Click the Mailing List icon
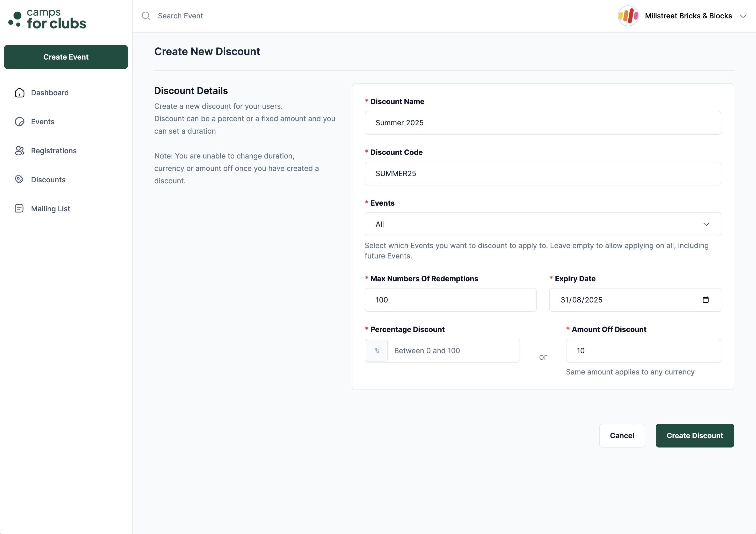Image resolution: width=756 pixels, height=534 pixels. coord(19,208)
